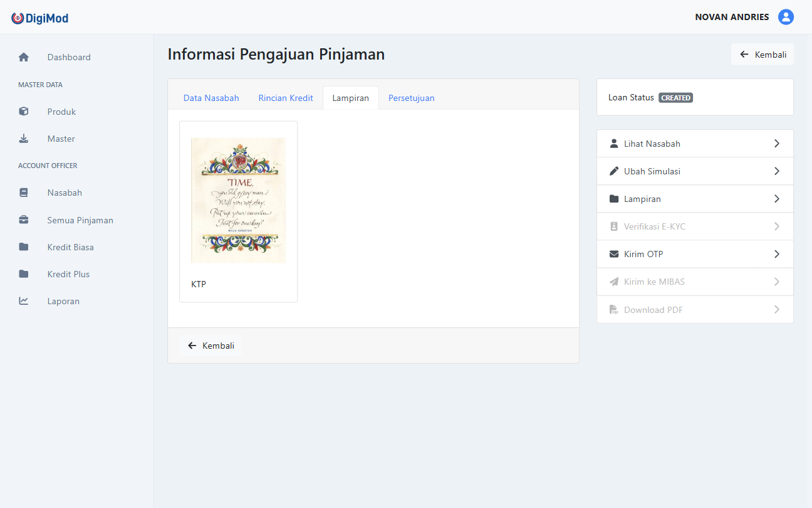Expand the Lampiran action chevron

tap(777, 199)
